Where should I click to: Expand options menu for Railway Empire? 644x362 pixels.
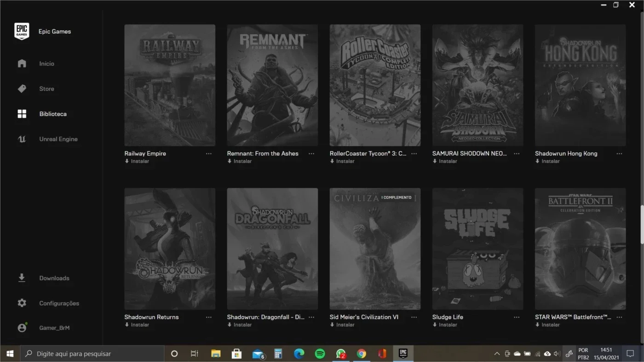209,153
